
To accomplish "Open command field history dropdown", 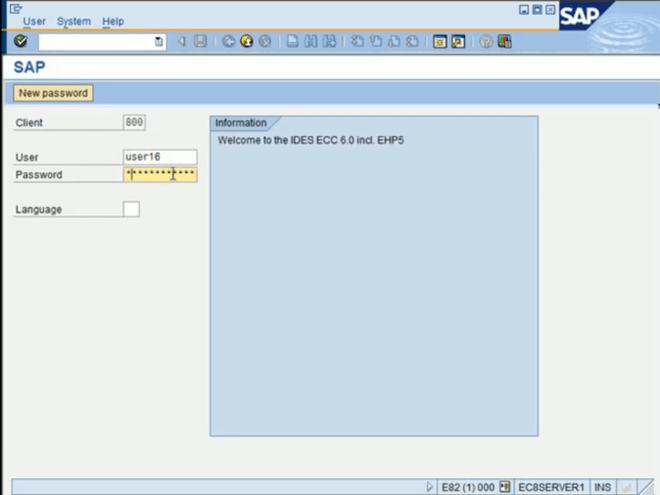I will point(159,41).
